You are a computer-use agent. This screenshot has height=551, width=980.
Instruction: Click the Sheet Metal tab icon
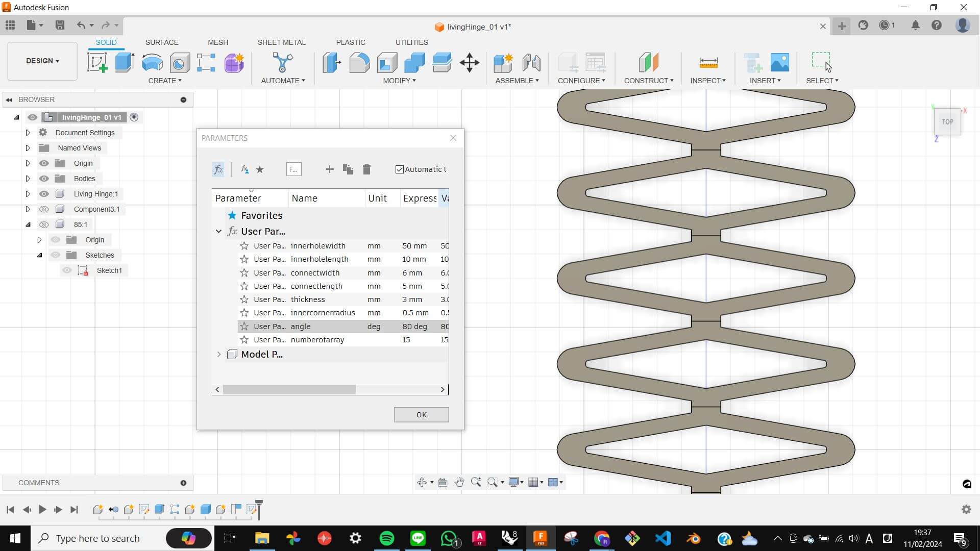tap(281, 42)
